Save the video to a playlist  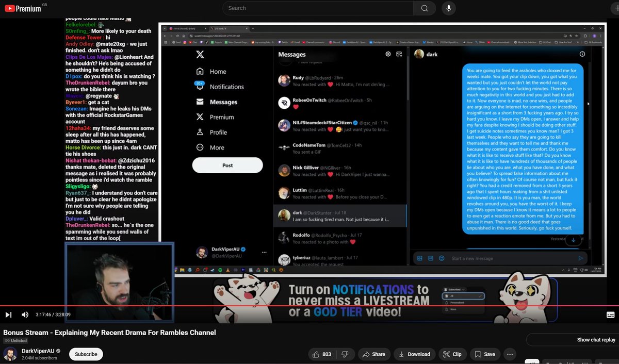[485, 354]
